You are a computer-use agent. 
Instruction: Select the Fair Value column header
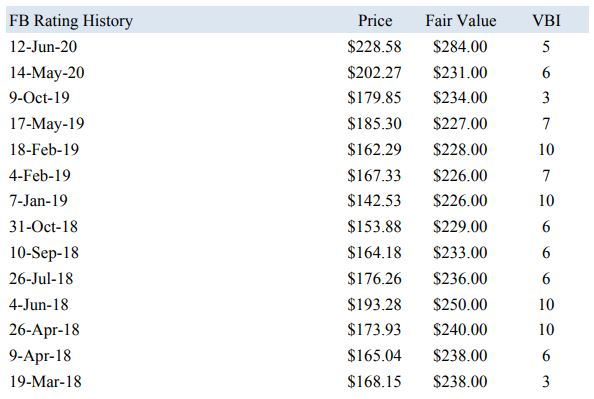[x=460, y=20]
